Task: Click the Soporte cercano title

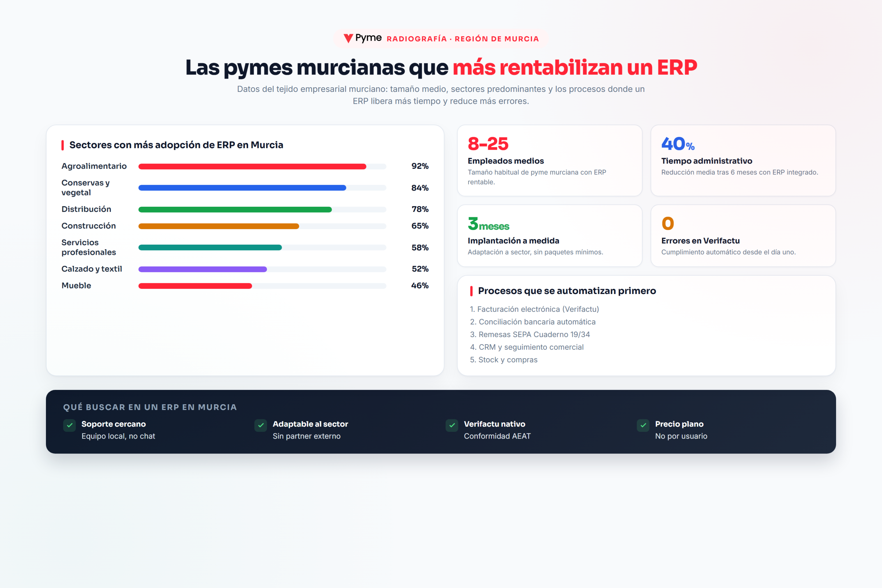Action: coord(114,424)
